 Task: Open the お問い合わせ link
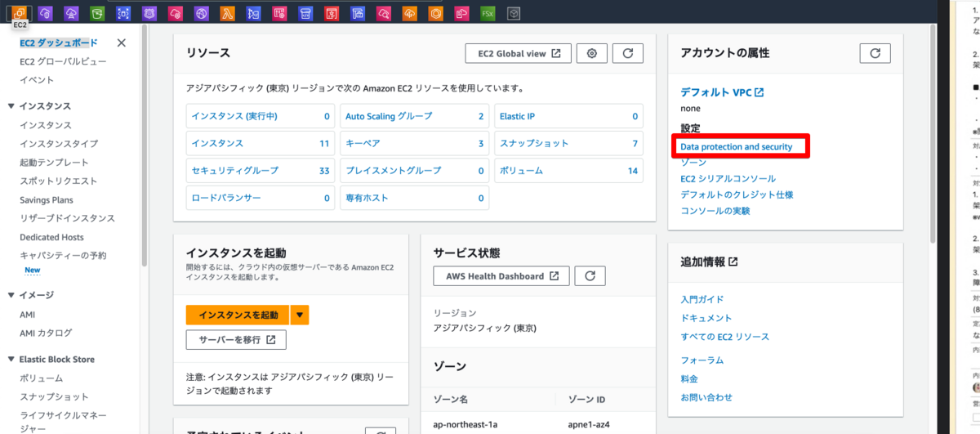(706, 397)
